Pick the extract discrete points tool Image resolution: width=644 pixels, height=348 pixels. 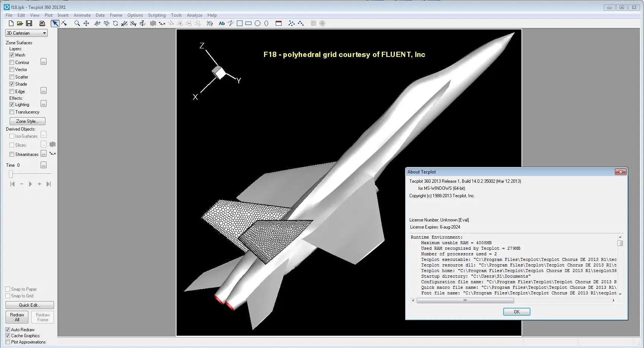pos(291,23)
